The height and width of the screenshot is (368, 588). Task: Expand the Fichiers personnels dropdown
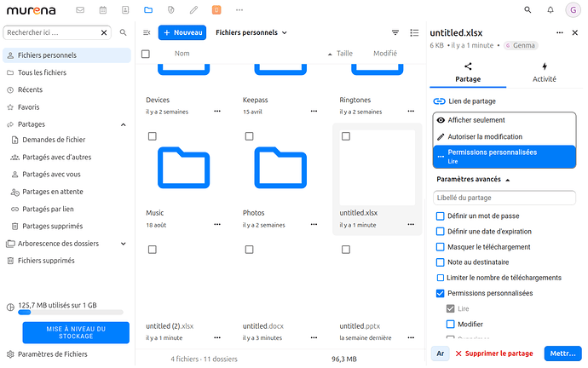point(251,32)
